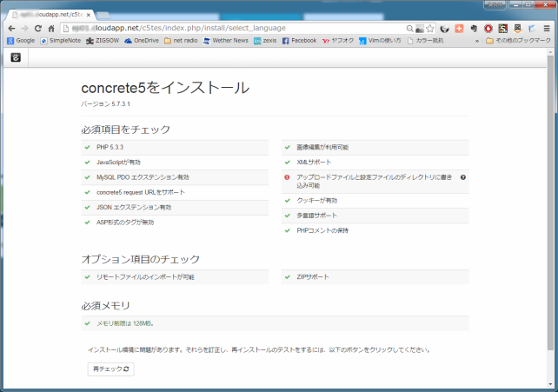This screenshot has height=392, width=558.
Task: Click the バージョン 5.7.3.1 text
Action: point(105,104)
